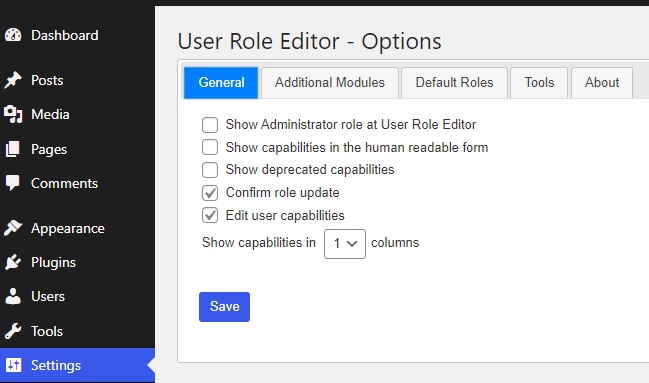Click the Settings sliders icon

point(13,365)
